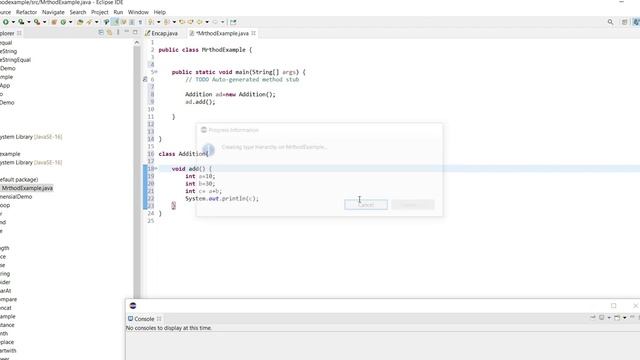Click the Search flashlight icon in toolbar
The image size is (640, 360).
(x=89, y=22)
